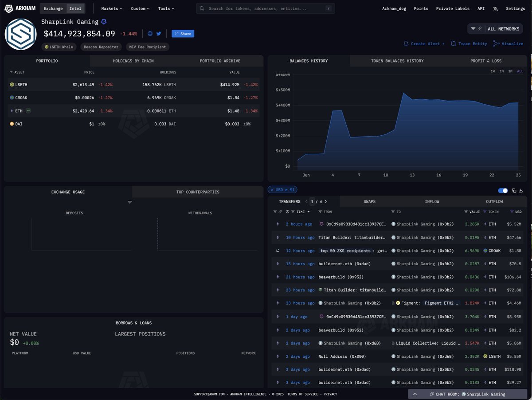Click filter icon left of ALL NETWORKS

pyautogui.click(x=473, y=29)
